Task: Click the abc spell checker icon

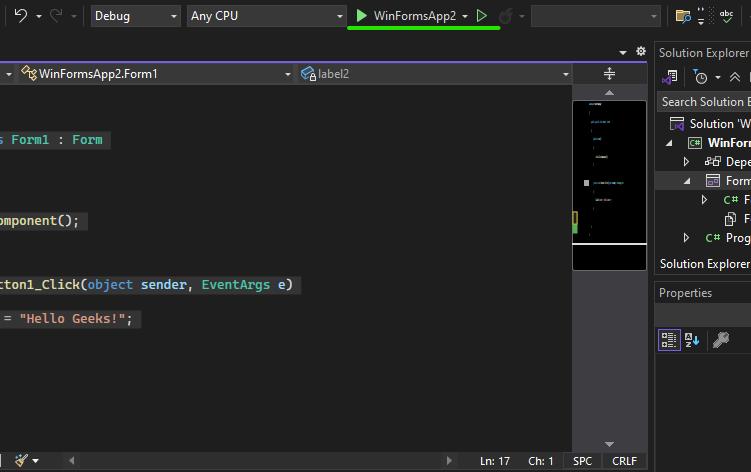Action: [x=726, y=16]
